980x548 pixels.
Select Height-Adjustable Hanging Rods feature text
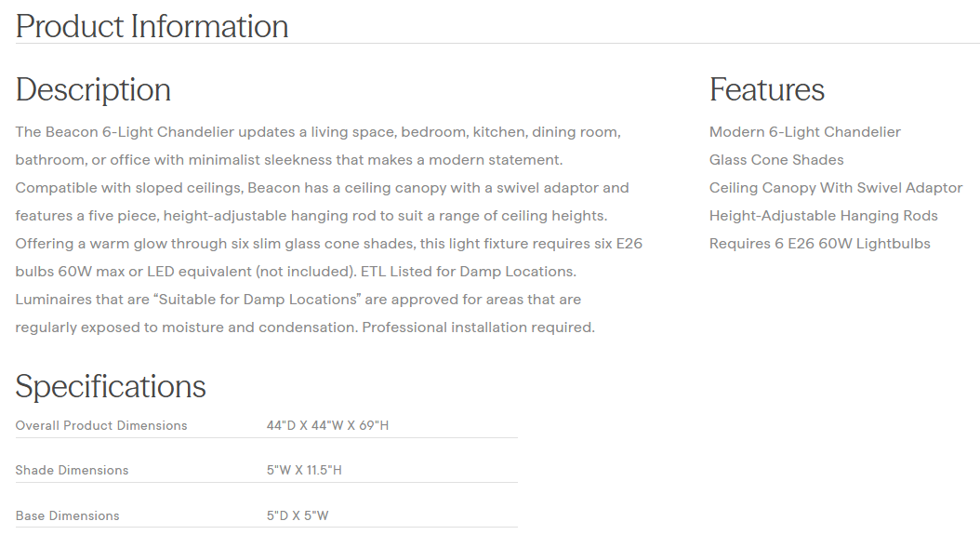824,216
